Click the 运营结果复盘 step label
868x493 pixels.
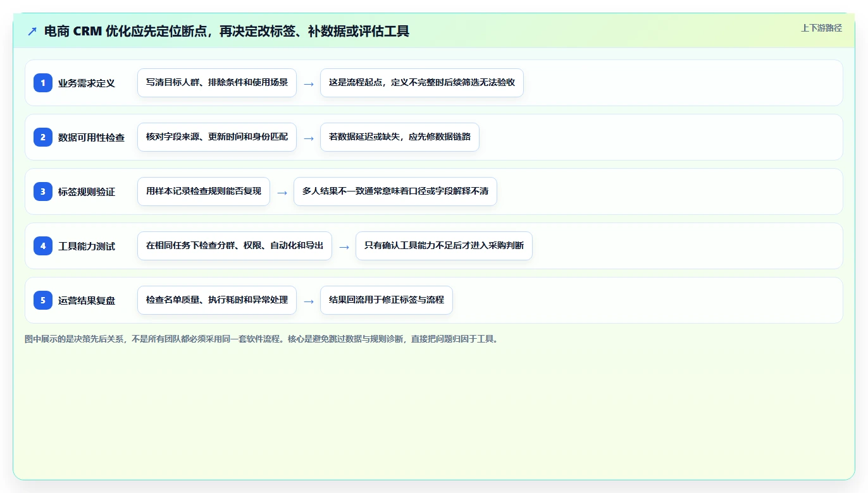(x=87, y=300)
